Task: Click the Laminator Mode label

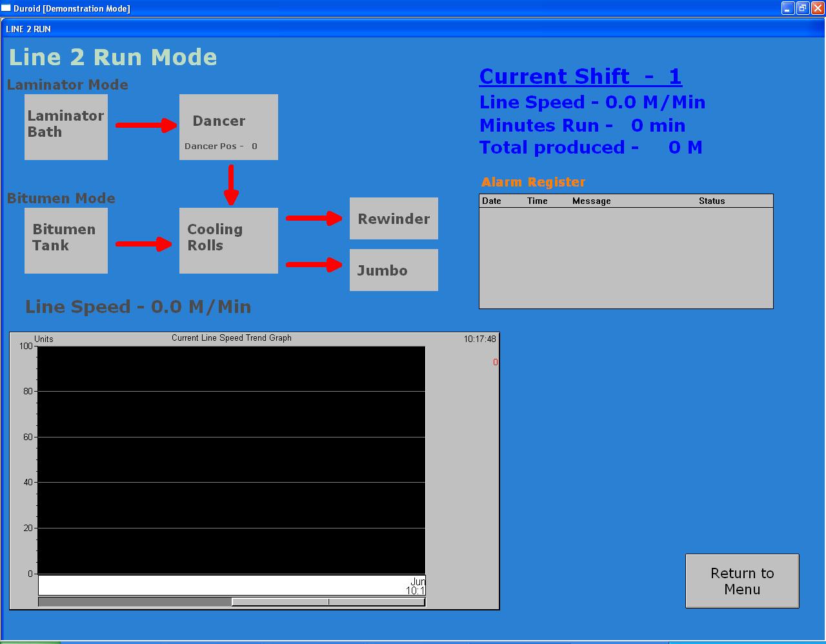Action: 67,85
